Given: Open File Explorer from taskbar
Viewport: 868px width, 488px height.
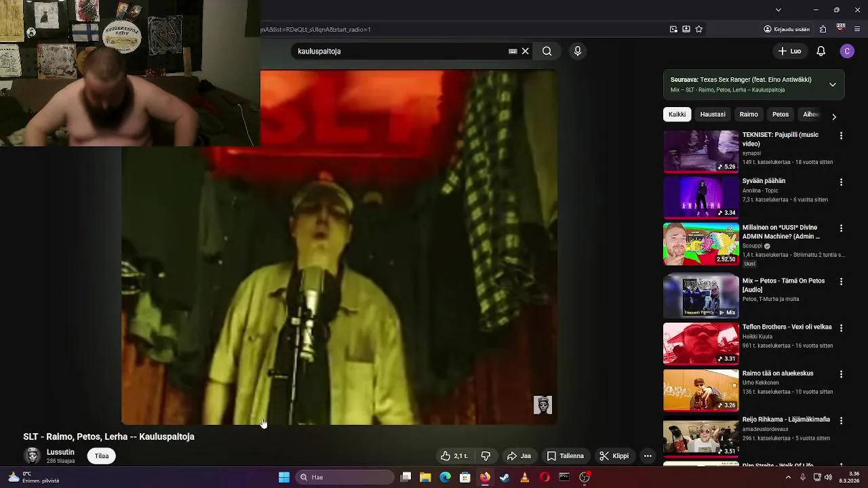Looking at the screenshot, I should coord(425,477).
